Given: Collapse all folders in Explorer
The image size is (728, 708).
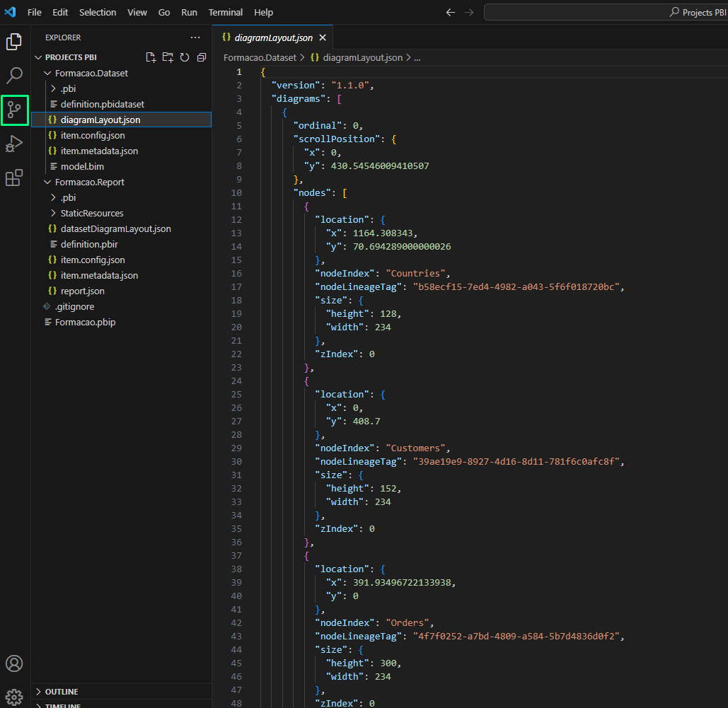Looking at the screenshot, I should coord(201,57).
